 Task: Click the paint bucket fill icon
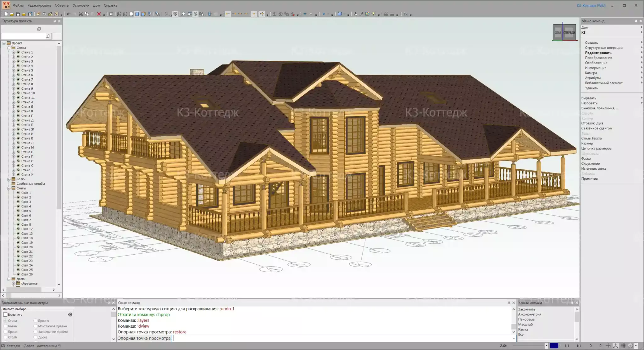pyautogui.click(x=355, y=14)
